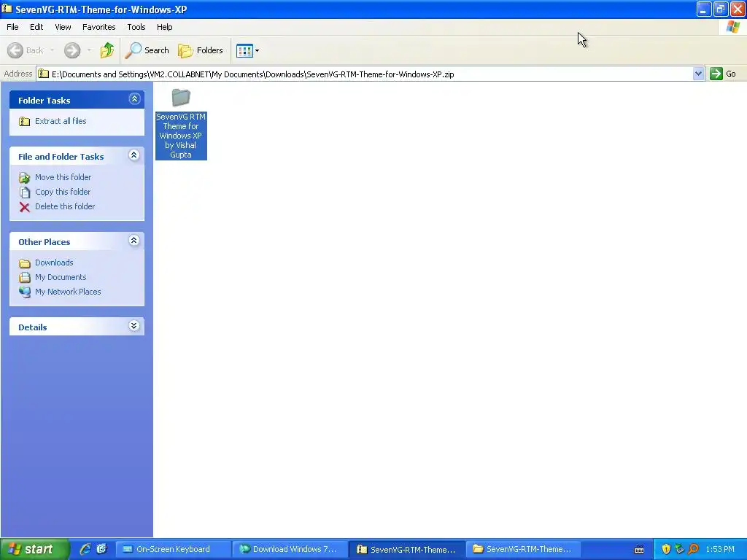Click the security shield tray icon
Image resolution: width=747 pixels, height=560 pixels.
pos(666,550)
